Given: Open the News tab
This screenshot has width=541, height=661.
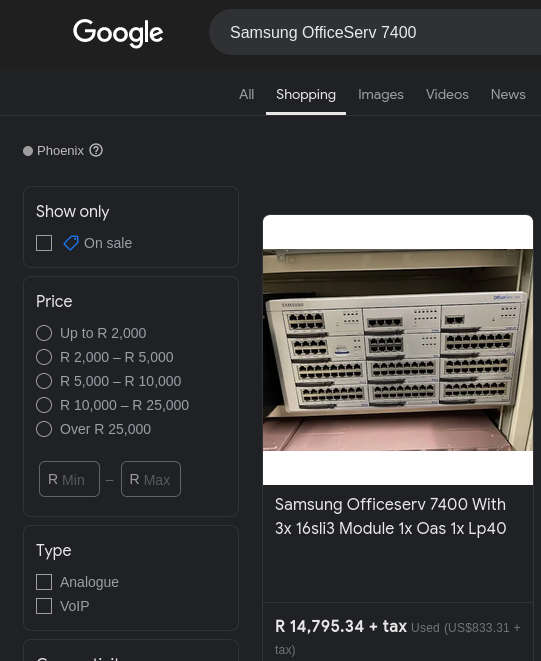Looking at the screenshot, I should pyautogui.click(x=508, y=94).
